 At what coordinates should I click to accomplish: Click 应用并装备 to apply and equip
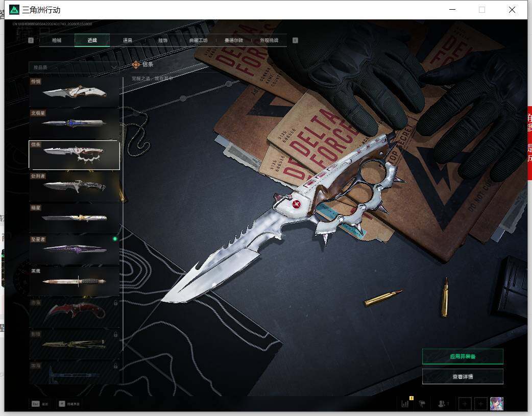tap(463, 356)
